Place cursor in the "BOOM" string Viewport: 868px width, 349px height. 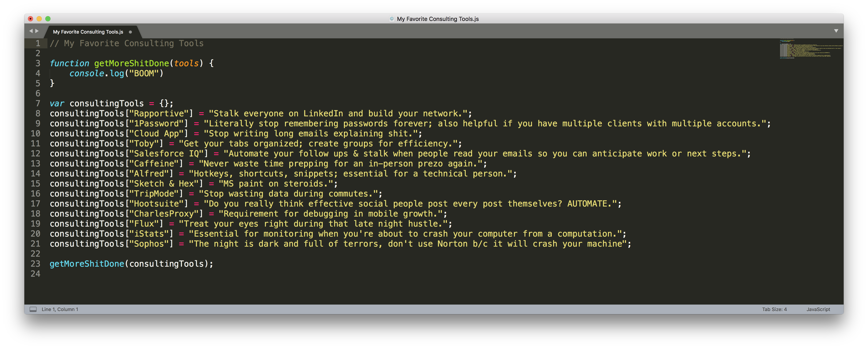[144, 73]
